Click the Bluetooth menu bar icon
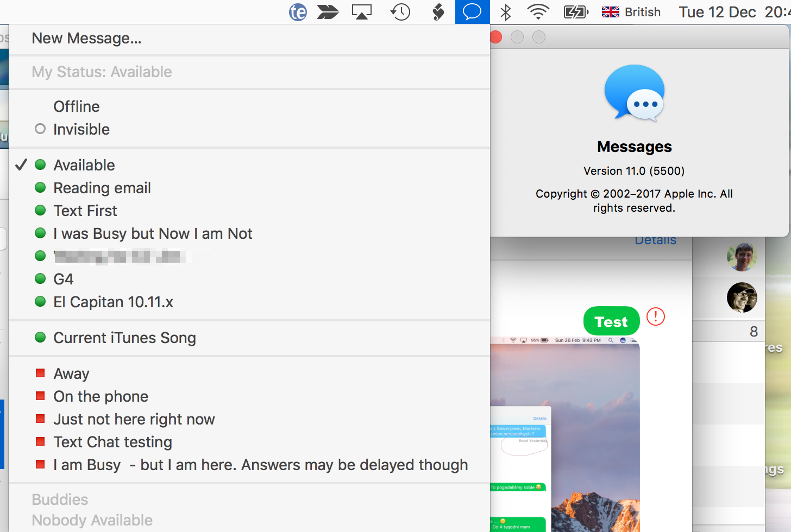Image resolution: width=791 pixels, height=532 pixels. tap(505, 11)
